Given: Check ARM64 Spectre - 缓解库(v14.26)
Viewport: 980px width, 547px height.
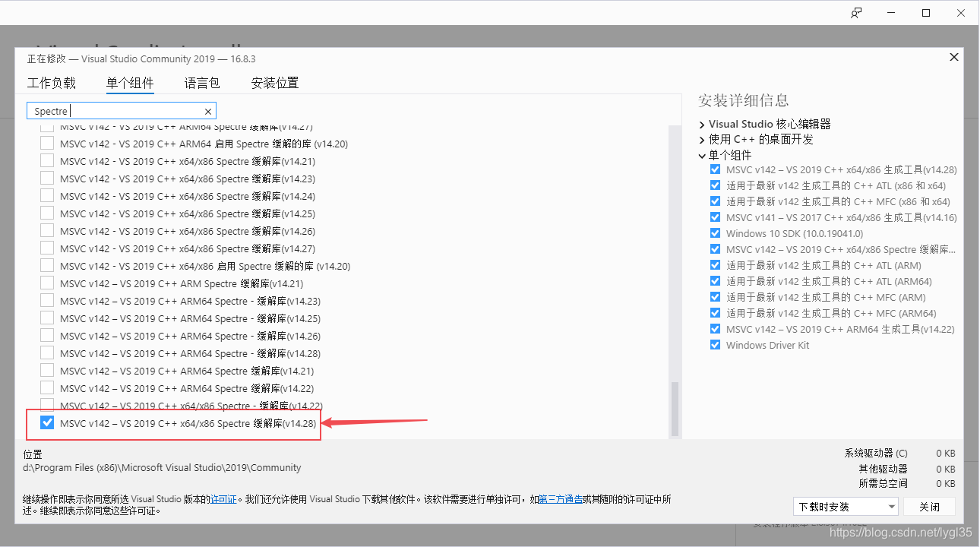Looking at the screenshot, I should (47, 336).
